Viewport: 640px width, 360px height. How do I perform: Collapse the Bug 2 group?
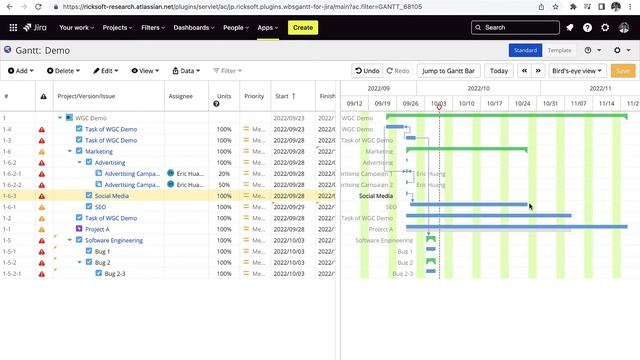[80, 262]
